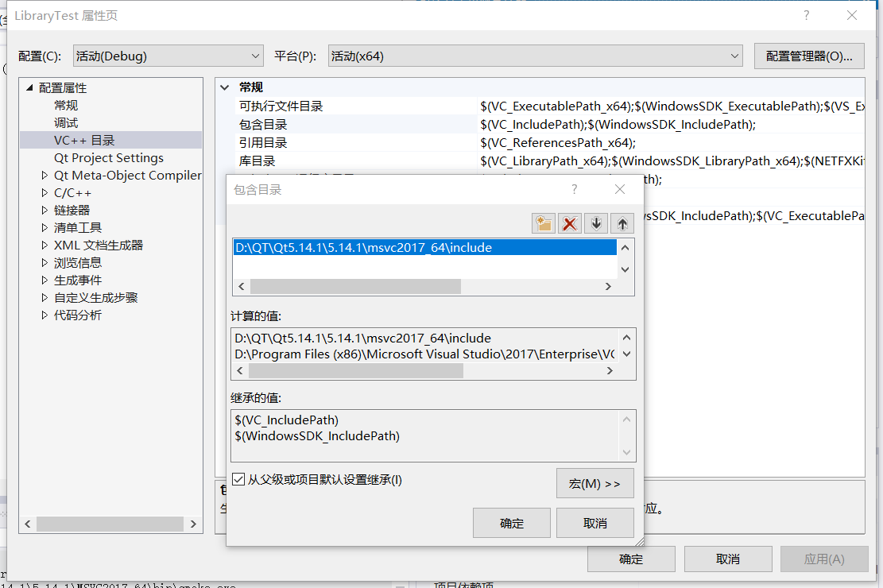Click the New Line folder icon
This screenshot has height=588, width=883.
tap(544, 223)
